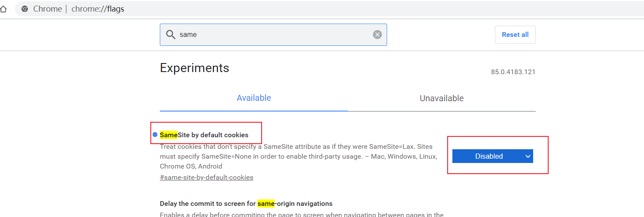
Task: Click the "SameSite by default cookies" title
Action: pos(204,135)
